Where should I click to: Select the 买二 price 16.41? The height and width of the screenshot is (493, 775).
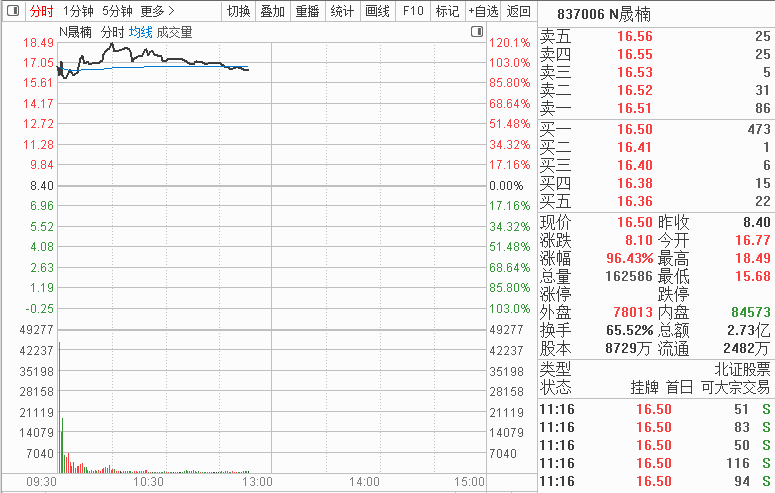635,147
